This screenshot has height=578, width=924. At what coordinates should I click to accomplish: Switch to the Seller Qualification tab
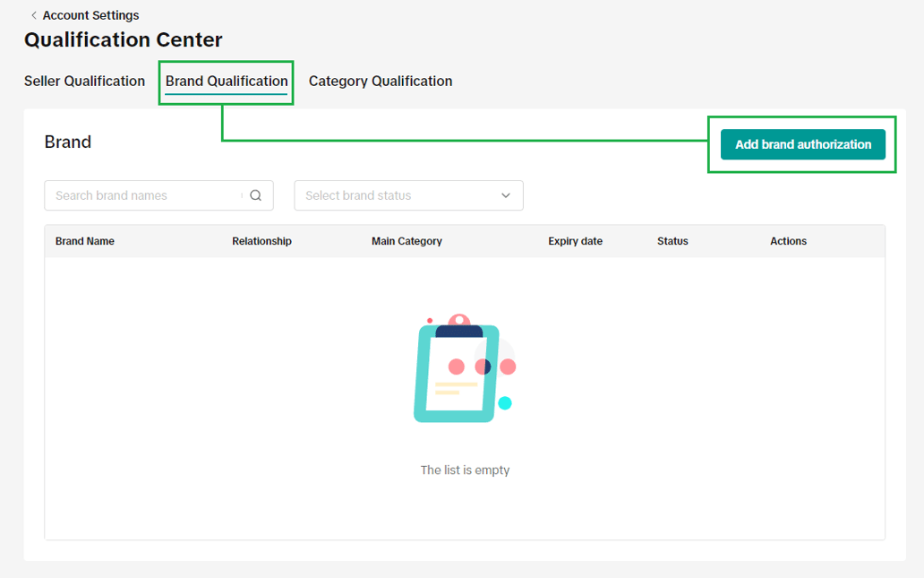coord(84,81)
